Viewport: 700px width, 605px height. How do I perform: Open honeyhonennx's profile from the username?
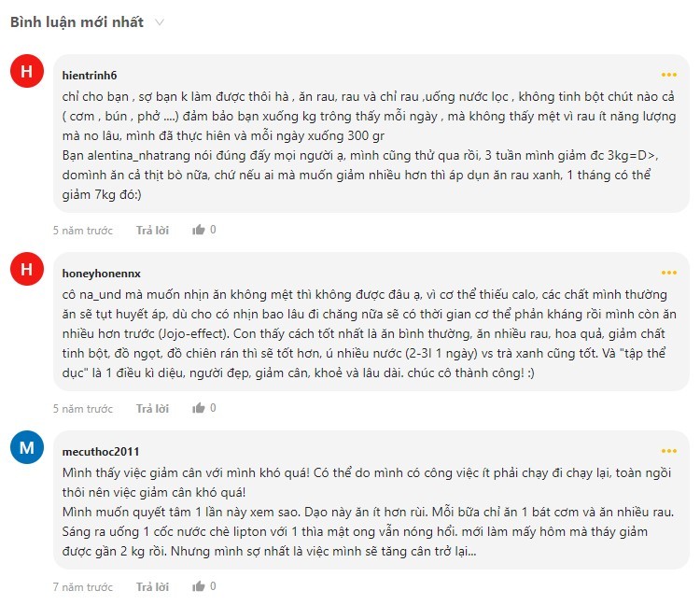101,273
